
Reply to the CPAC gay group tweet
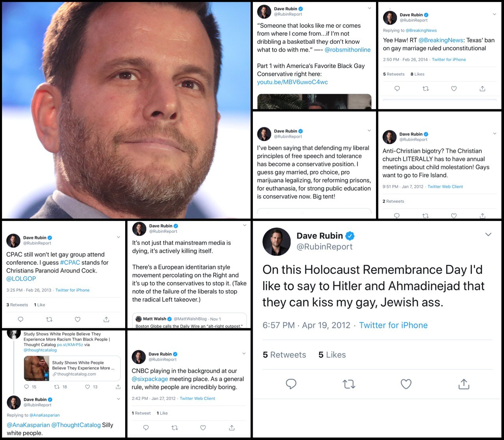click(20, 319)
